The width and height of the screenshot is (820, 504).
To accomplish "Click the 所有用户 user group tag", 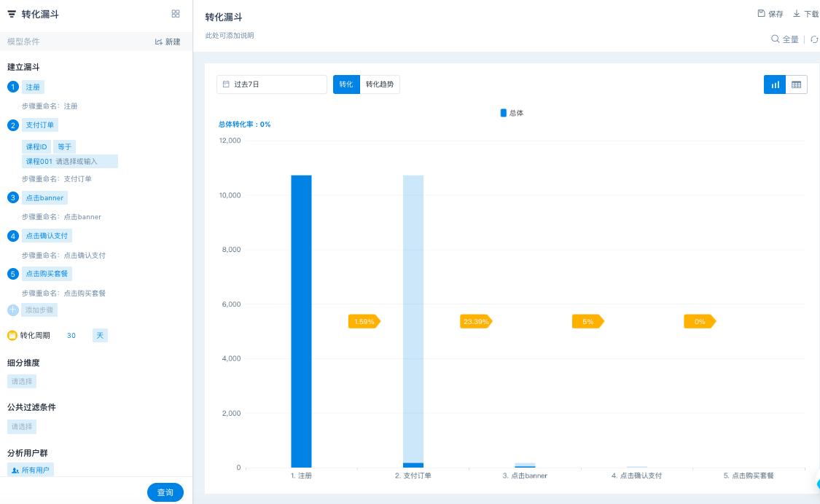I will pyautogui.click(x=31, y=470).
